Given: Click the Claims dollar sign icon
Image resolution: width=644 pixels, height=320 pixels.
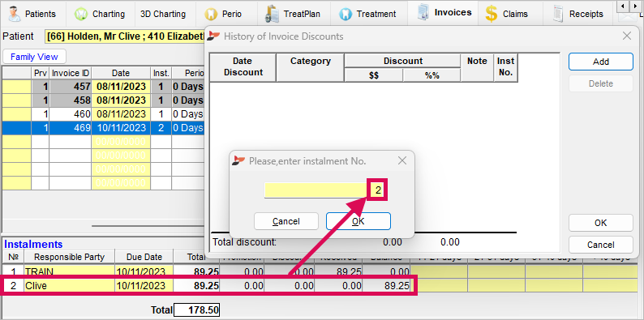Looking at the screenshot, I should coord(491,14).
